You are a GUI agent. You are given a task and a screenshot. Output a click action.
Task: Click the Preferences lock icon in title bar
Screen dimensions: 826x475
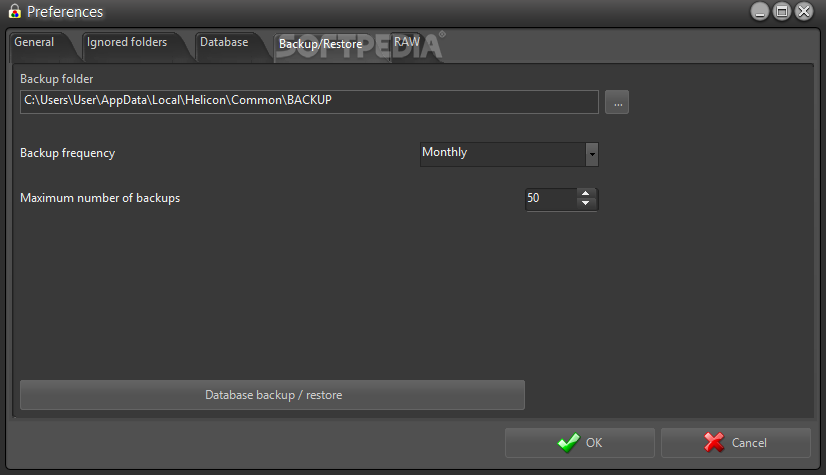14,12
